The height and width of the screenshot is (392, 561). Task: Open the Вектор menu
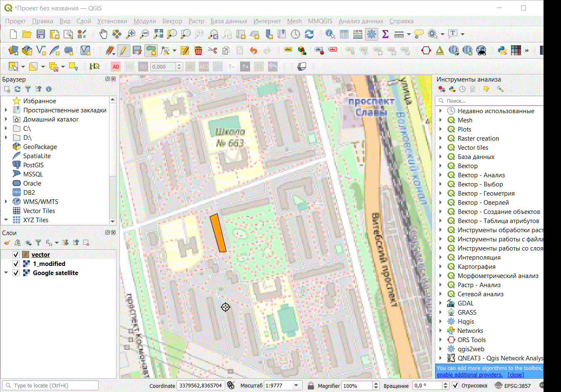point(172,21)
